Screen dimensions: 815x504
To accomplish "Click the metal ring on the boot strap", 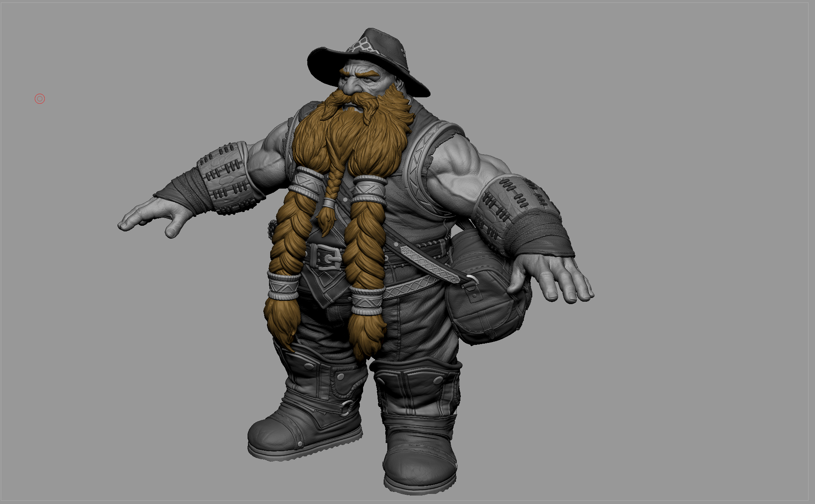I will (x=348, y=408).
